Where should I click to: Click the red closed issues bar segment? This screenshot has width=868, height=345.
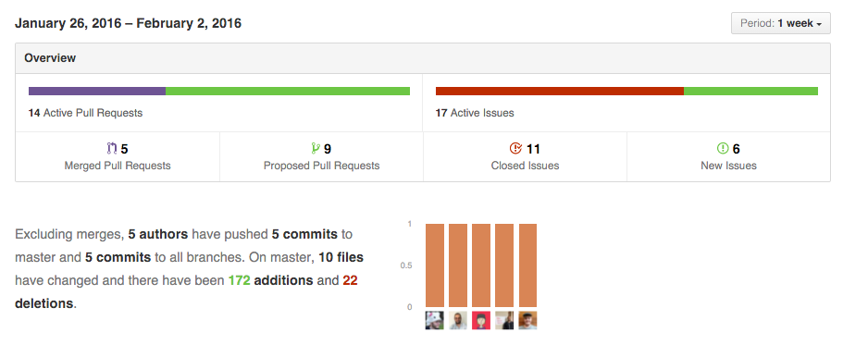click(560, 92)
